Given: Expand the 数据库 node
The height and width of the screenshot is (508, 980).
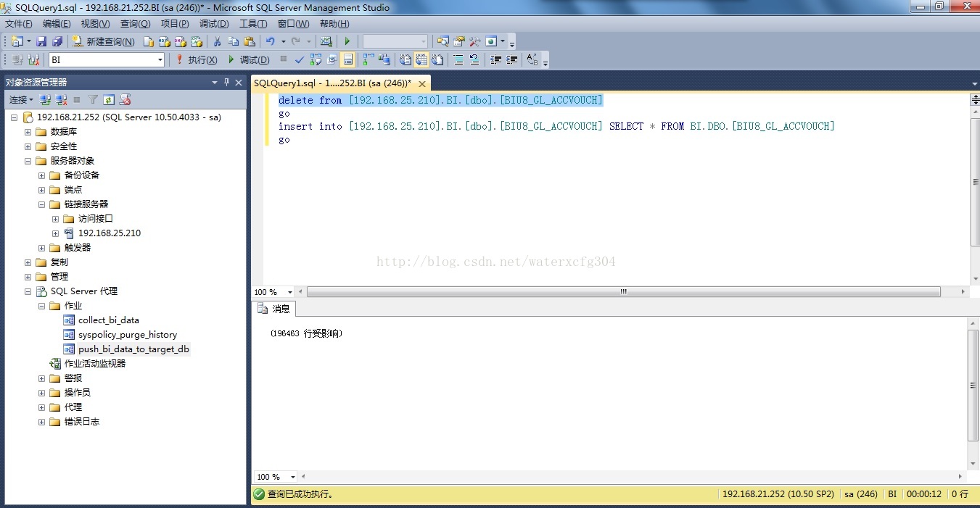Looking at the screenshot, I should coord(28,132).
